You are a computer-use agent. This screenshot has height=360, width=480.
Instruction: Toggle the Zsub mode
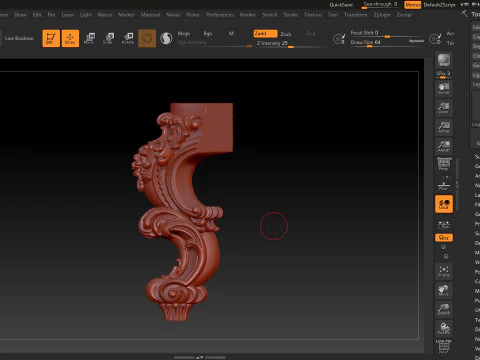(286, 34)
